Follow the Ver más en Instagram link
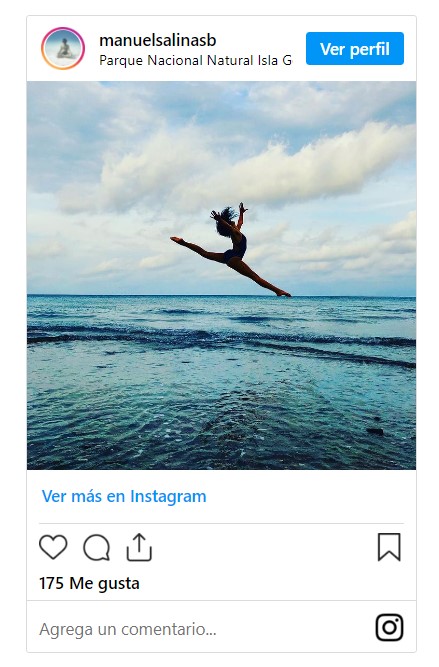This screenshot has width=439, height=667. click(x=124, y=496)
